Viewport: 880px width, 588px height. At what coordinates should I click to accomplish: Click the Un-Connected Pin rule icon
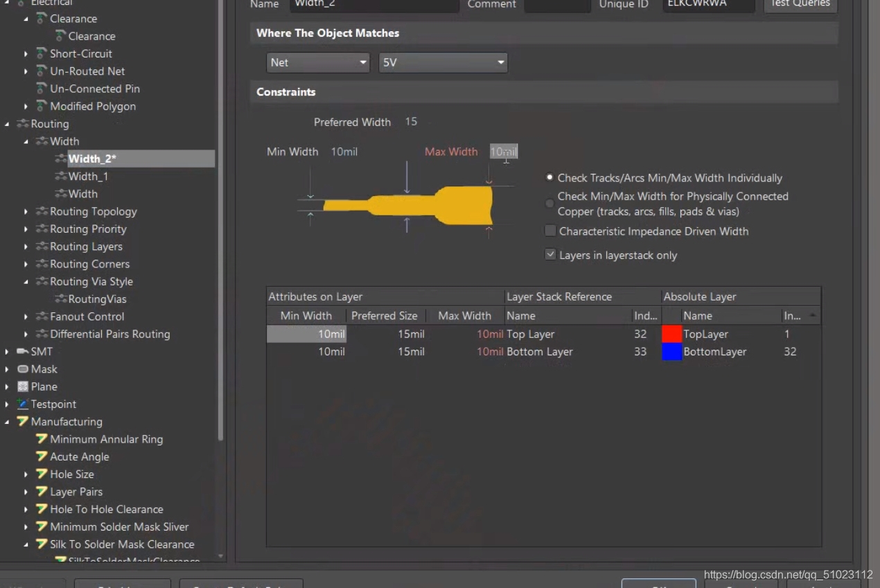[42, 89]
